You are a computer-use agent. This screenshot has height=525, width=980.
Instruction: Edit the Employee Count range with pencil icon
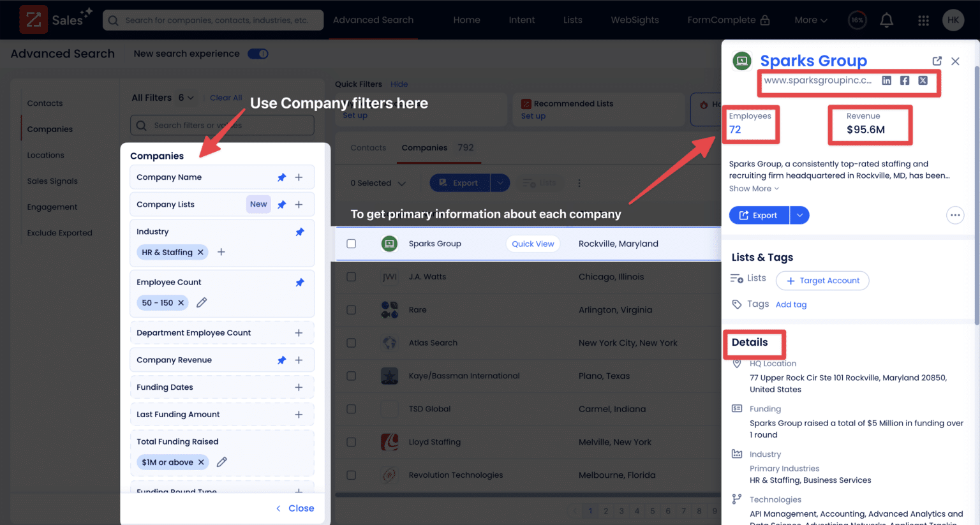tap(201, 302)
